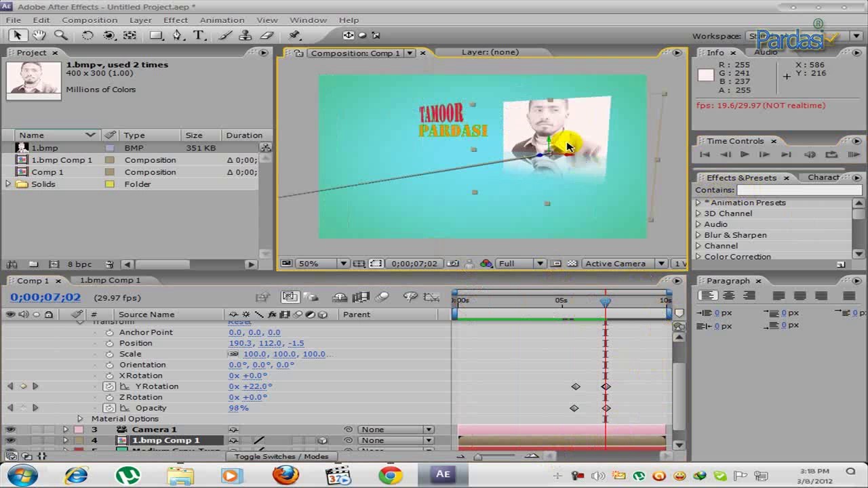The width and height of the screenshot is (868, 488).
Task: Enable Motion Blur for the timeline
Action: click(382, 297)
